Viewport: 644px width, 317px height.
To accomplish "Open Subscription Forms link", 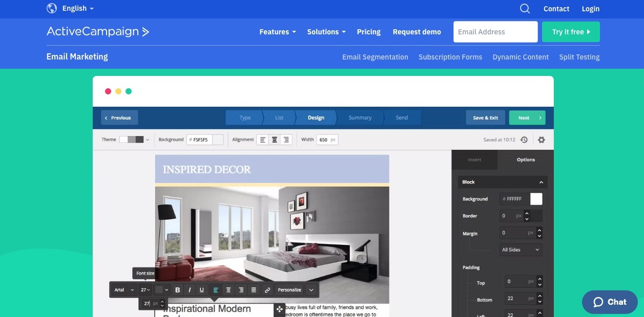I will (x=450, y=57).
